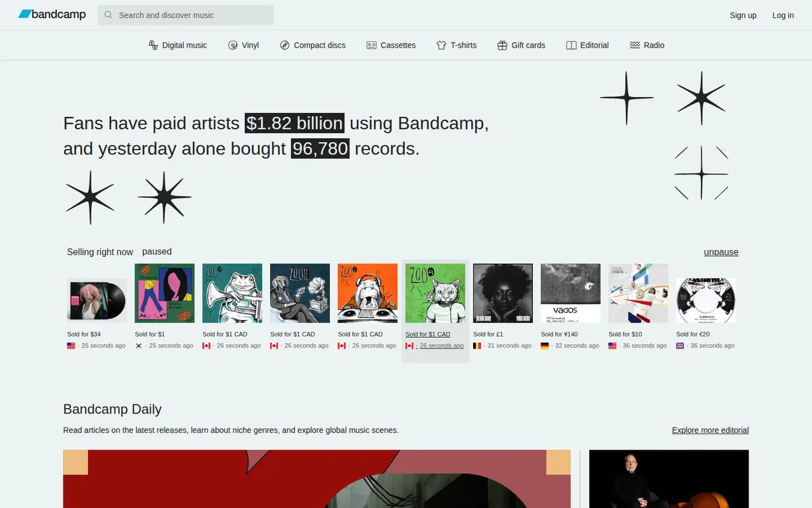
Task: Open the large red featured Bandcamp Daily image
Action: (317, 479)
